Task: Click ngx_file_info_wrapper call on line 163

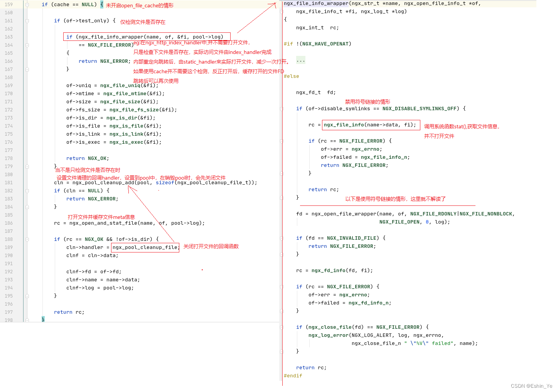Action: pos(111,37)
